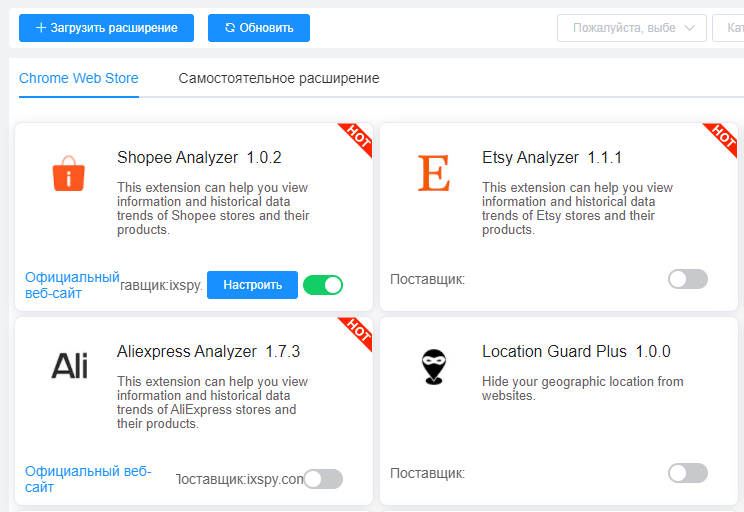
Task: Switch to the Chrome Web Store tab
Action: 79,78
